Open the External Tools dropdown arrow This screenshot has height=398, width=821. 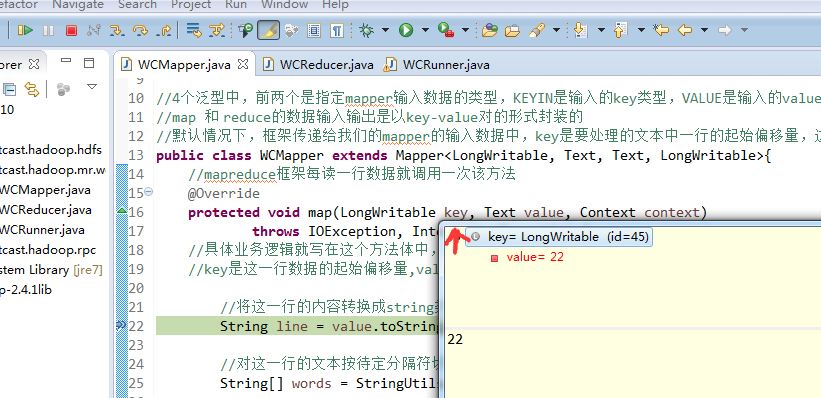465,30
